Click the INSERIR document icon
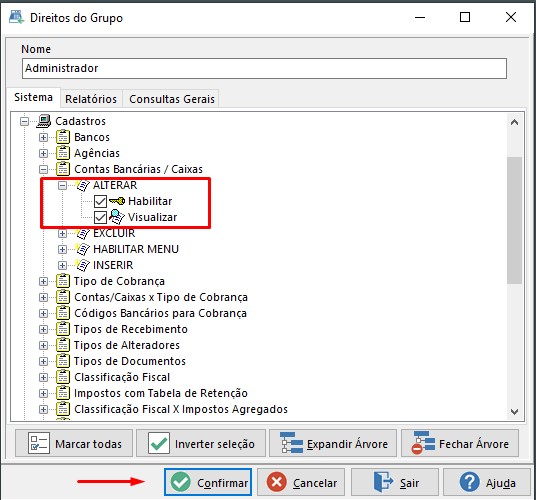 pos(82,265)
